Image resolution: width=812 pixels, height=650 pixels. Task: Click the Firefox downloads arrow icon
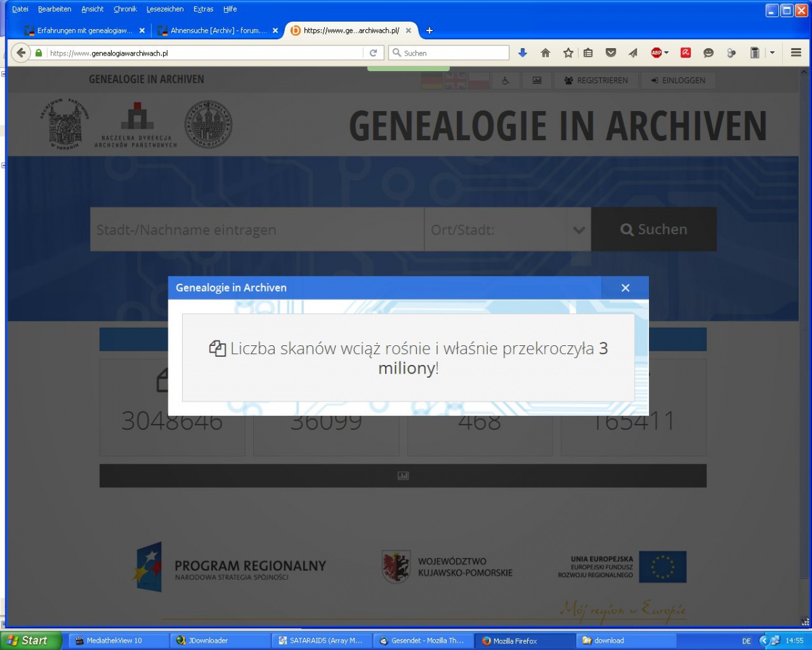point(522,53)
